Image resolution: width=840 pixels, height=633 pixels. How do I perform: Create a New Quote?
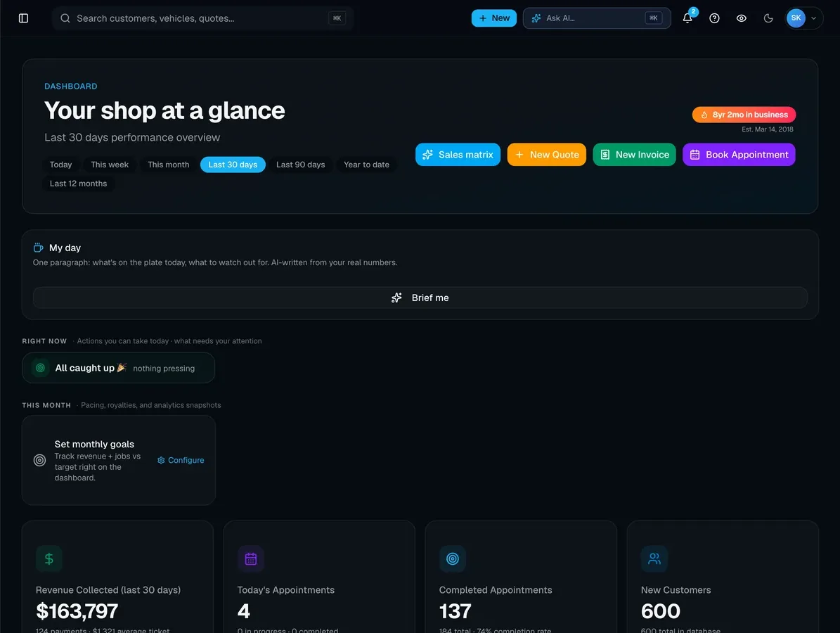(x=546, y=154)
